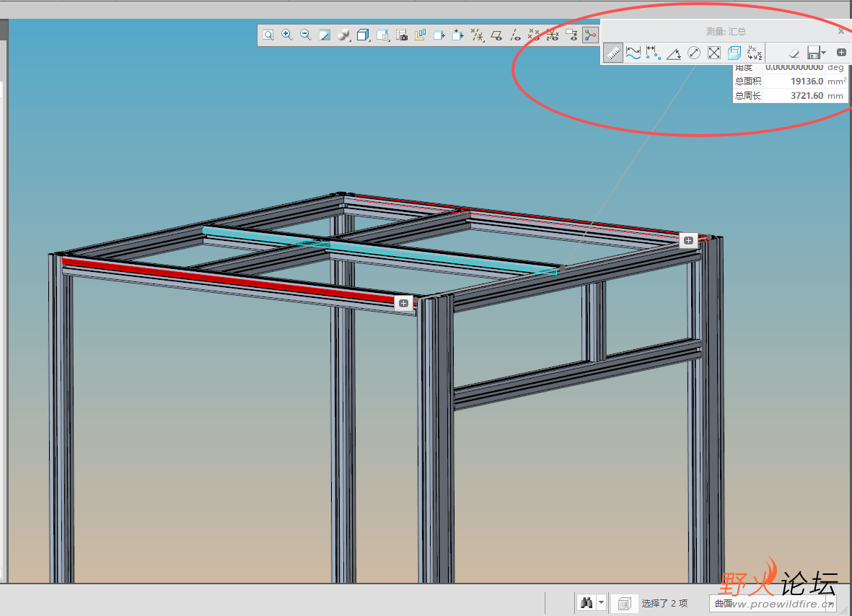The height and width of the screenshot is (616, 852).
Task: Open the Saved Orientations list
Action: (x=382, y=35)
